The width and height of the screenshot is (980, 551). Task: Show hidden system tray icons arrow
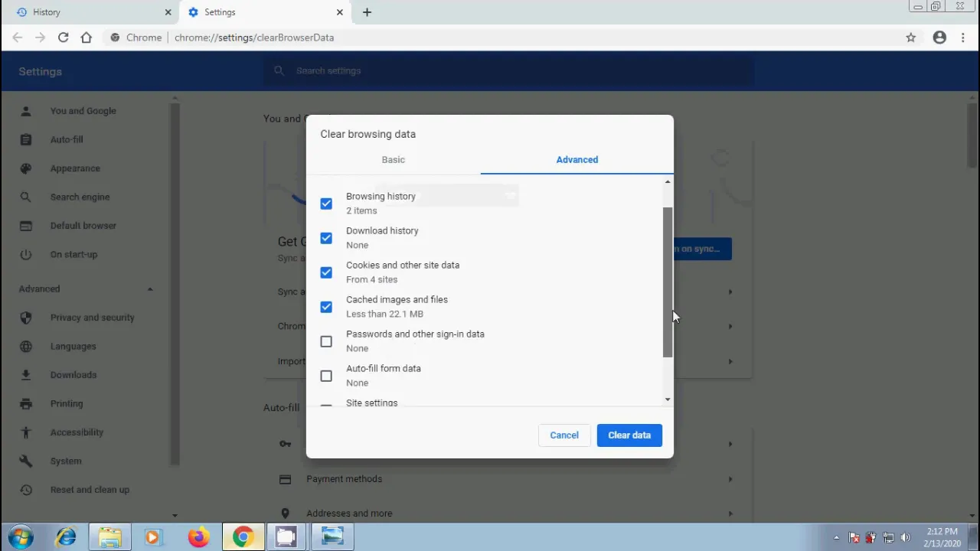(x=836, y=537)
